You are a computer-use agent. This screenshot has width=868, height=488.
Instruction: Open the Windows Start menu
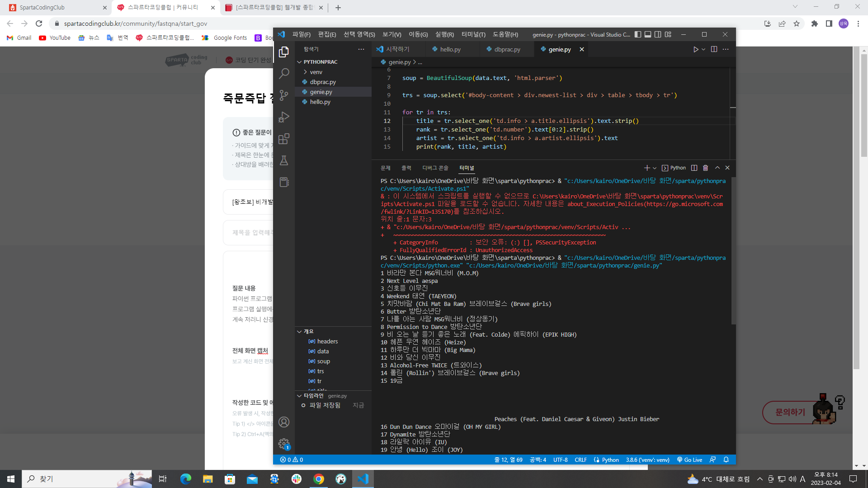(x=11, y=479)
